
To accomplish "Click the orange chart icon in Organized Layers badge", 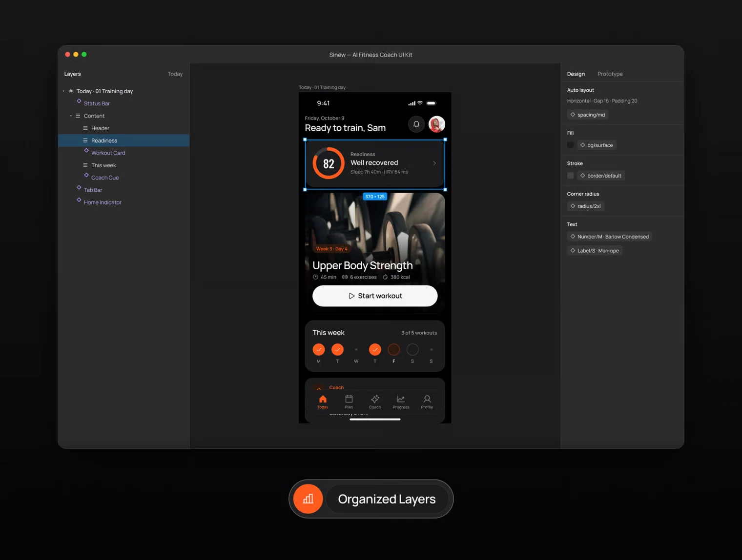I will (x=308, y=499).
